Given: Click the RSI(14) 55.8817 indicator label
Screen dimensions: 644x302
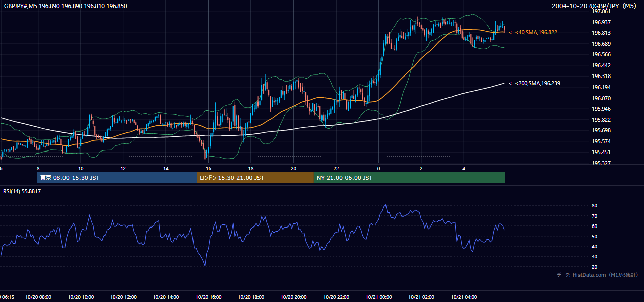Looking at the screenshot, I should (22, 191).
